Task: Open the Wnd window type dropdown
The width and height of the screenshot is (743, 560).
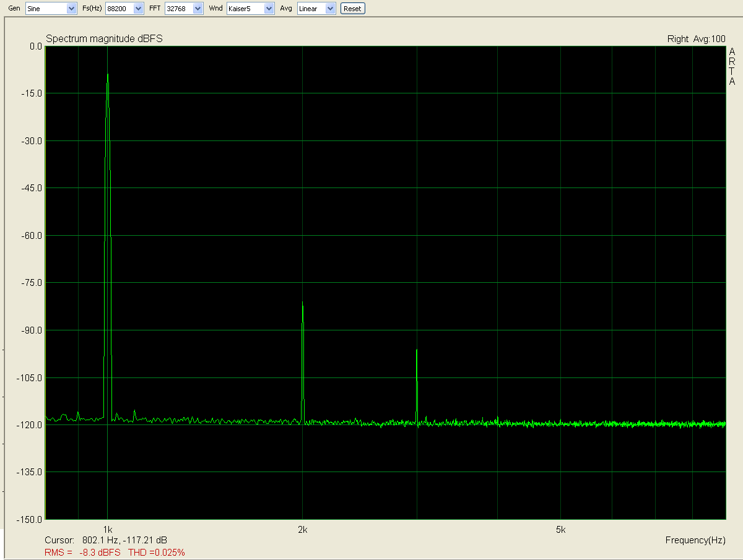Action: [x=250, y=9]
